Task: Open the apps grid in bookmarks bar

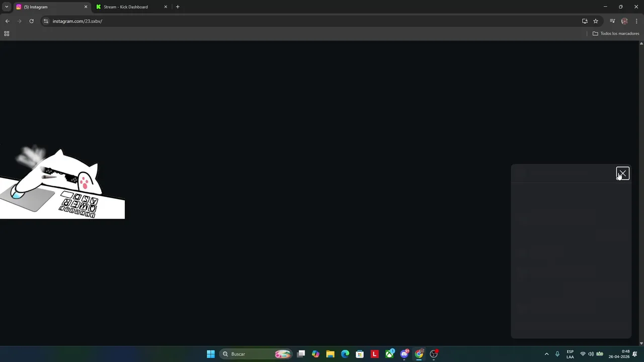Action: [x=7, y=34]
